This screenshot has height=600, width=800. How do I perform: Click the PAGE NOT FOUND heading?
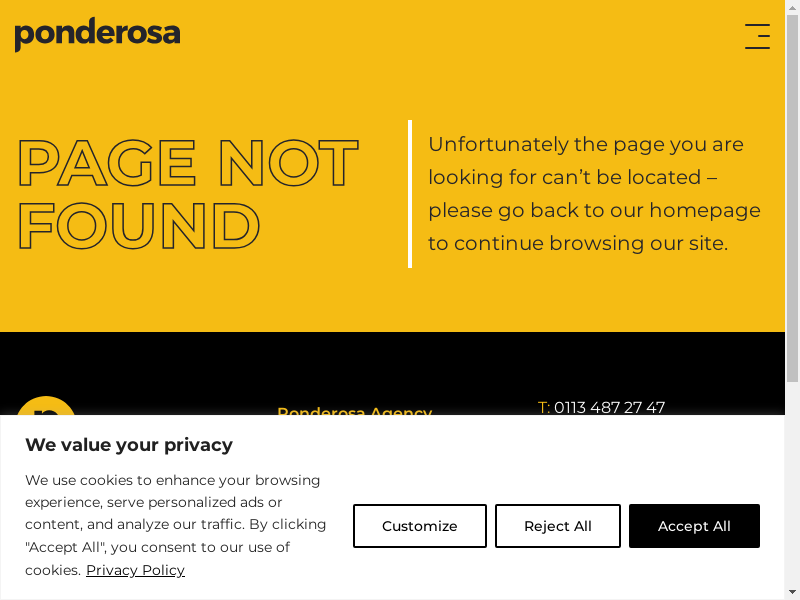(x=188, y=194)
